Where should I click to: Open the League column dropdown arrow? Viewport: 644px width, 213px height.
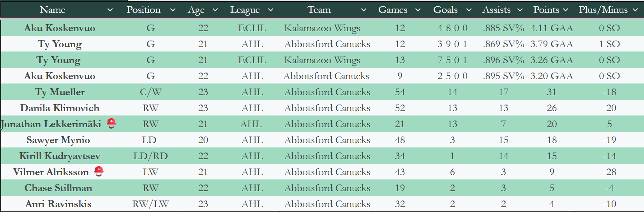[x=270, y=10]
